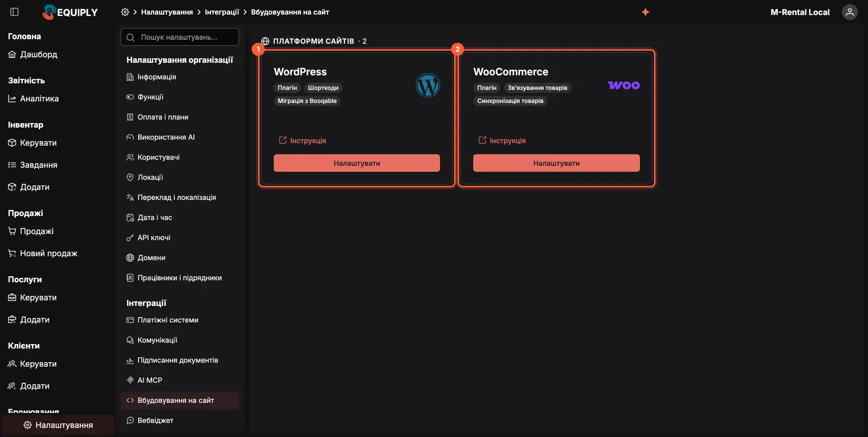Toggle the sidebar panel icon
Screen dimensions: 868x437
pyautogui.click(x=15, y=12)
